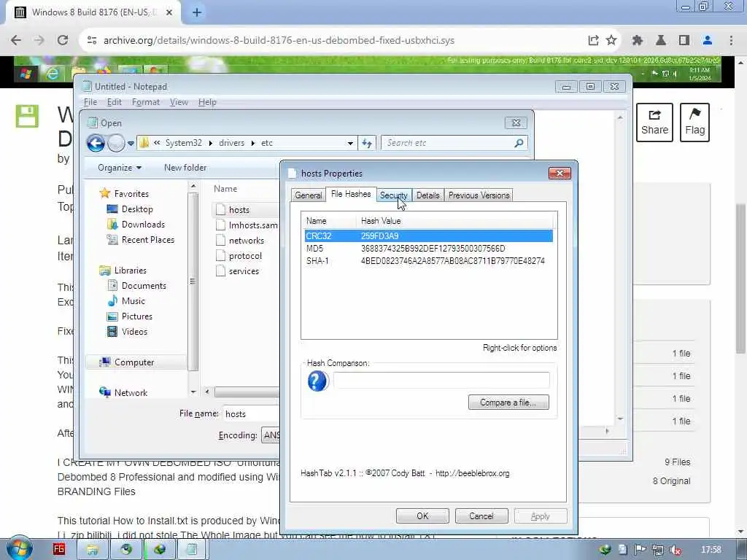Open Encoding combo box
This screenshot has height=560, width=747.
click(271, 435)
